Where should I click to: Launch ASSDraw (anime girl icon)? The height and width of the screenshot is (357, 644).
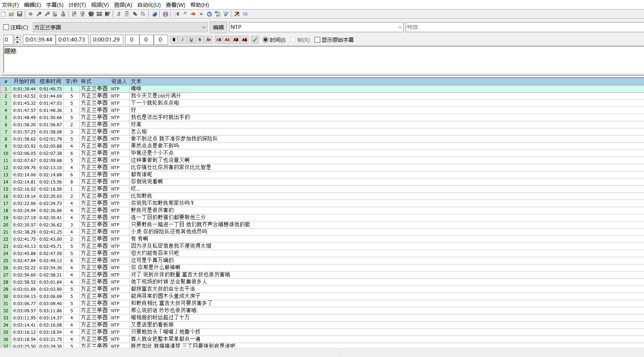pos(165,14)
